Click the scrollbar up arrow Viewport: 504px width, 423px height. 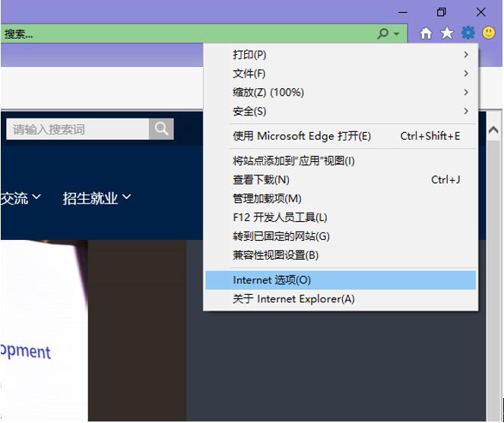(493, 130)
